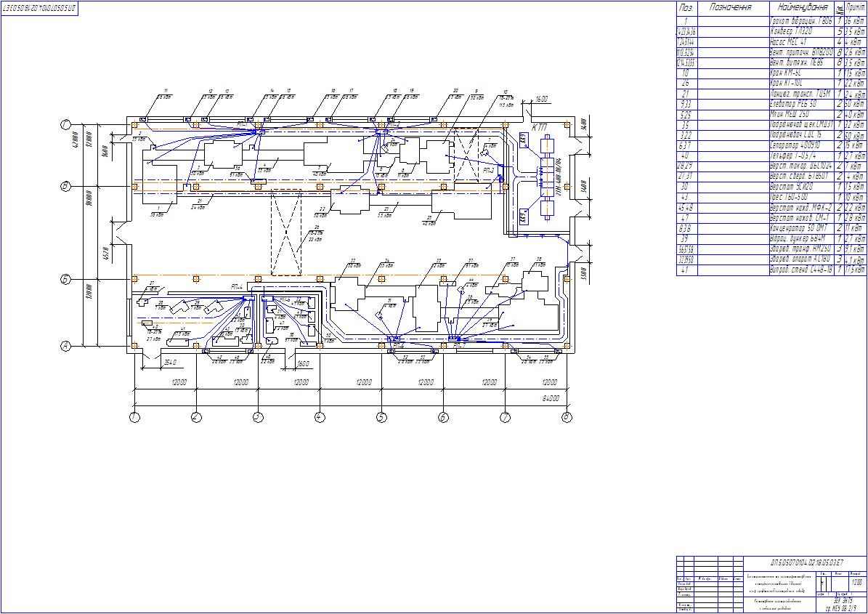Click the '2,6 кВт' power value
This screenshot has height=614, width=868.
pyautogui.click(x=855, y=52)
